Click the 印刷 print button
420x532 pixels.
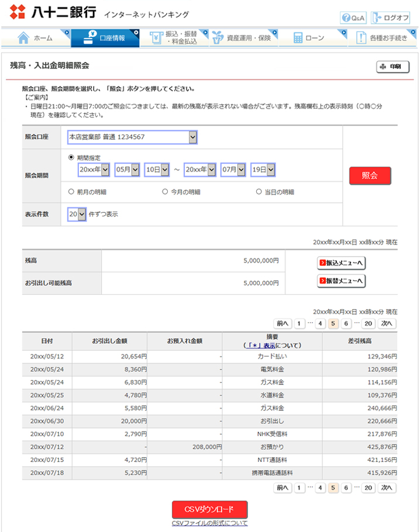(x=393, y=67)
